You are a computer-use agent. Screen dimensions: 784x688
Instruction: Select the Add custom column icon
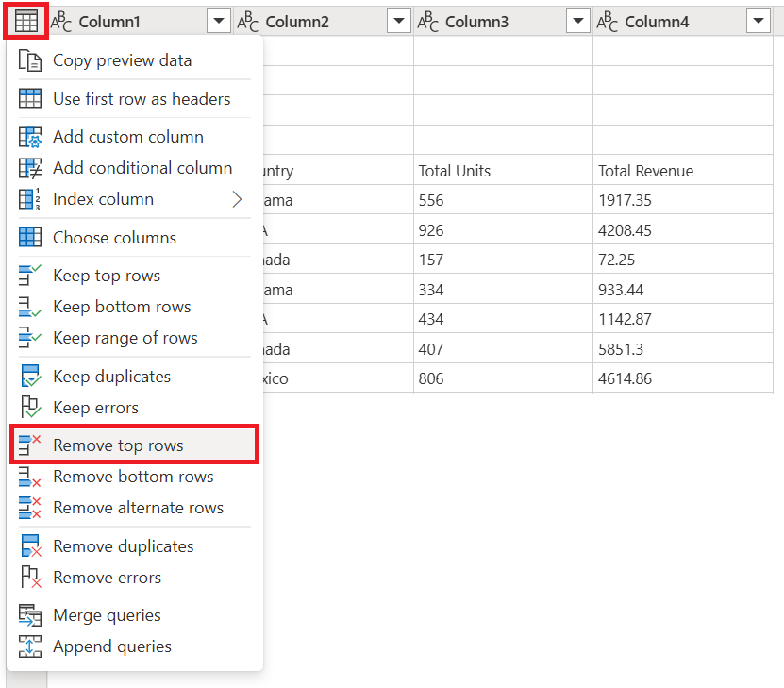tap(29, 136)
